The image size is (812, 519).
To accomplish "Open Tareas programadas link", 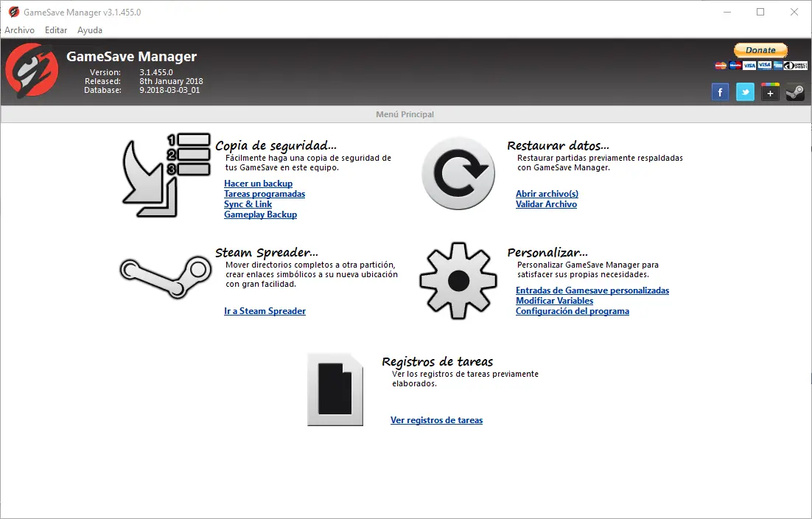I will pos(264,194).
